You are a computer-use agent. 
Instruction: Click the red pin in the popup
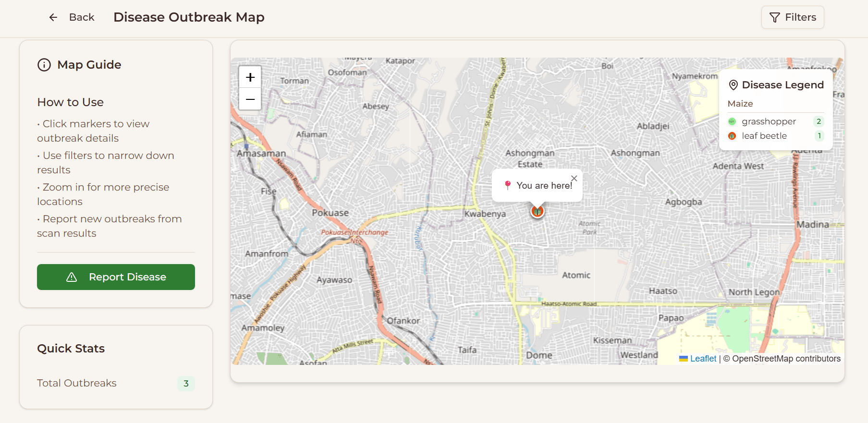(508, 185)
